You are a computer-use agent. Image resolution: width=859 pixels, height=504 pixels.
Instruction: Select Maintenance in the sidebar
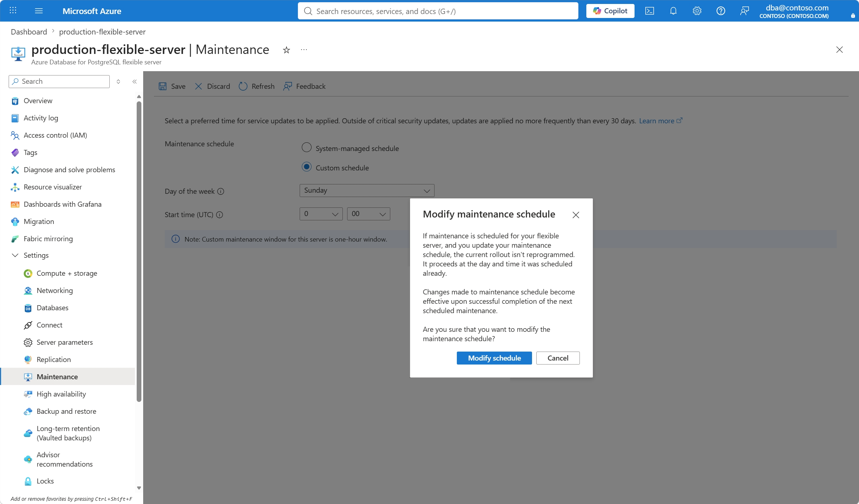click(68, 377)
